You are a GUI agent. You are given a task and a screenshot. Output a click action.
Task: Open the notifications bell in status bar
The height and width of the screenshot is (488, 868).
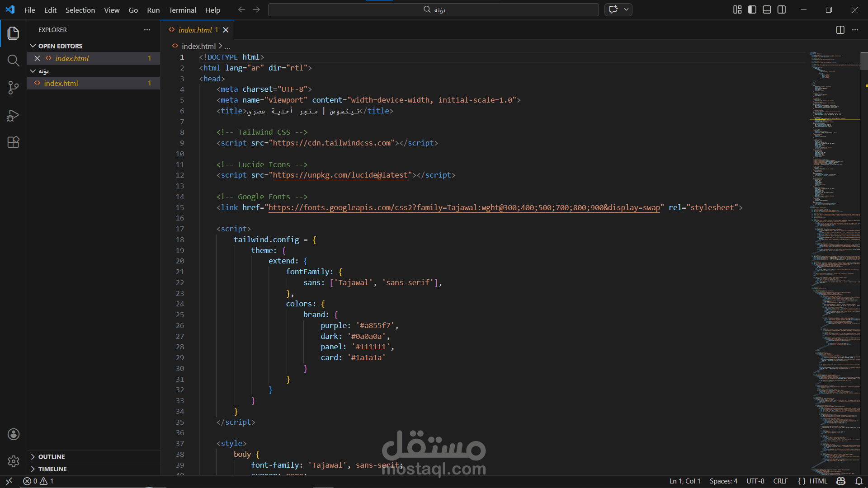859,481
